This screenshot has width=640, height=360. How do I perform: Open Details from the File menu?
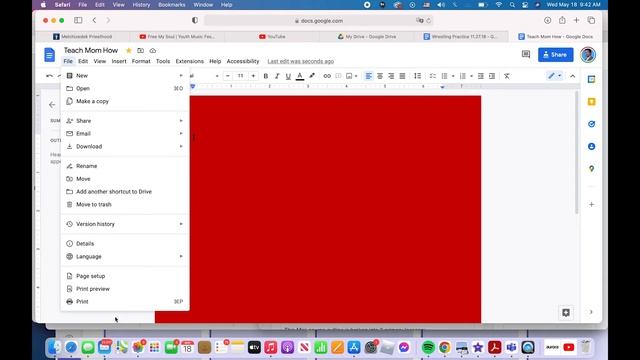click(125, 244)
